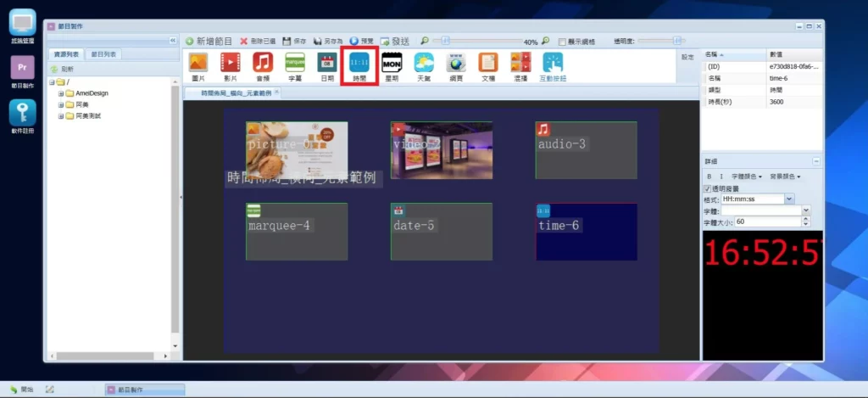Screen dimensions: 868x398
Task: Toggle the 透明背景 transparent background checkbox
Action: [x=709, y=188]
